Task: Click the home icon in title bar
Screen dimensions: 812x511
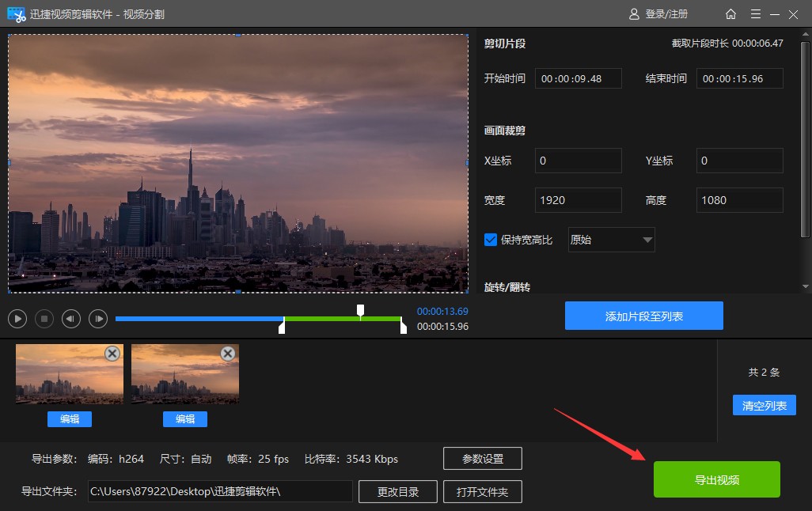Action: tap(730, 14)
